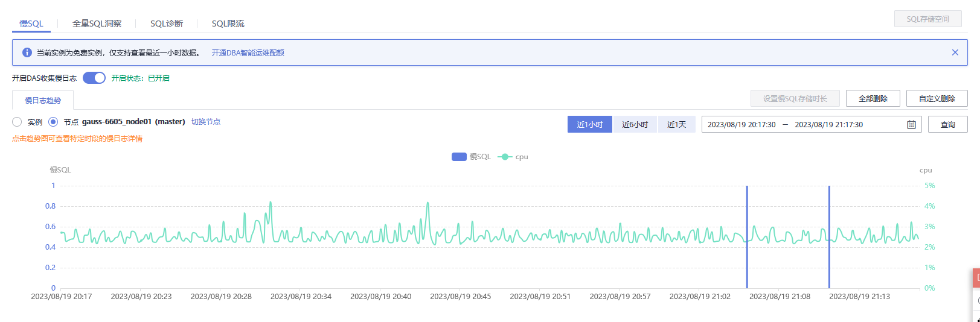Viewport: 980px width, 322px height.
Task: Close the free instance notice banner
Action: (955, 52)
